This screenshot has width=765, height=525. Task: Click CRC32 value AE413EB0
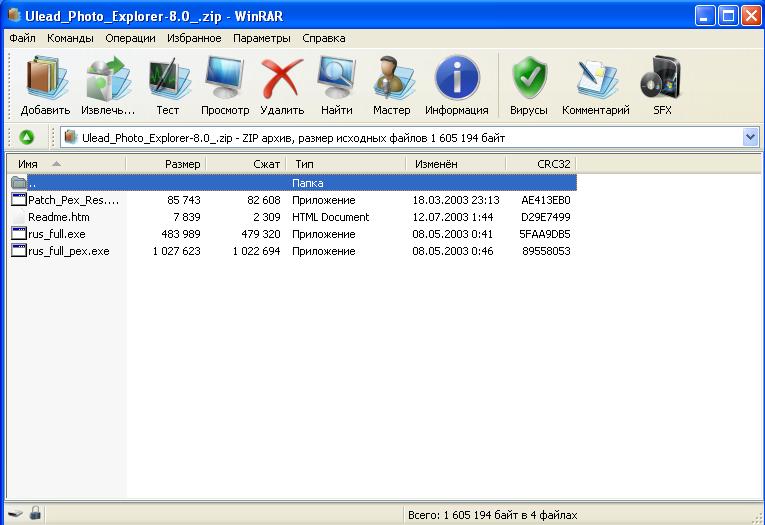545,200
